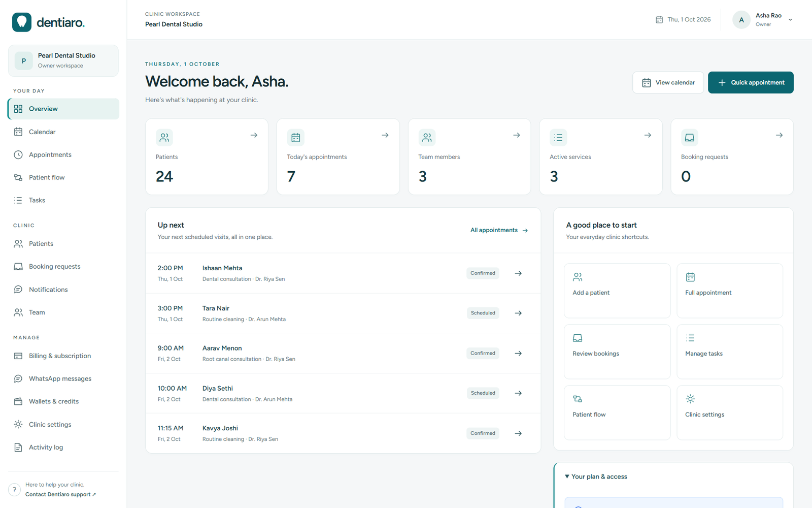Open Patient flow sidebar item

tap(63, 177)
